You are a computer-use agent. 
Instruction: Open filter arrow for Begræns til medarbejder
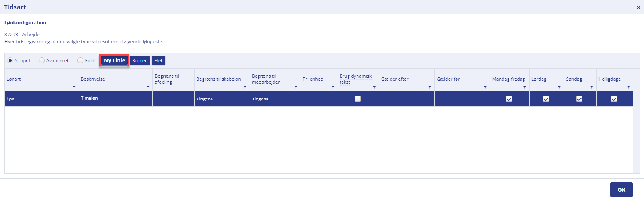(x=296, y=87)
